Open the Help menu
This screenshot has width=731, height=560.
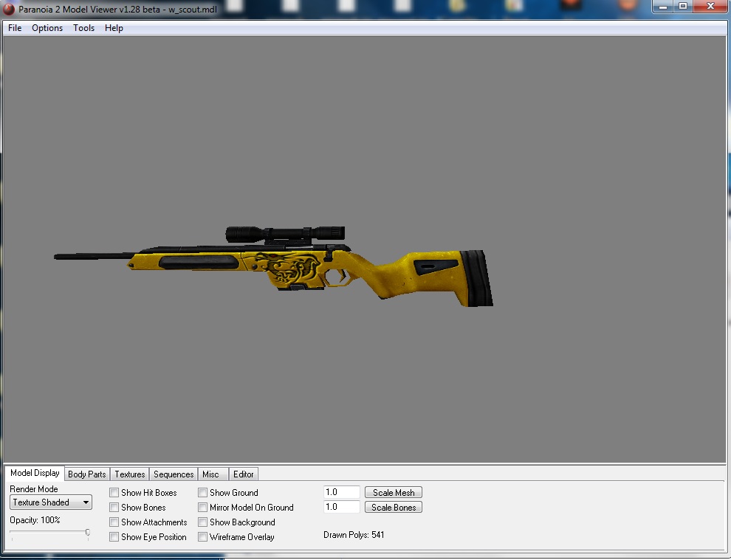(x=114, y=28)
